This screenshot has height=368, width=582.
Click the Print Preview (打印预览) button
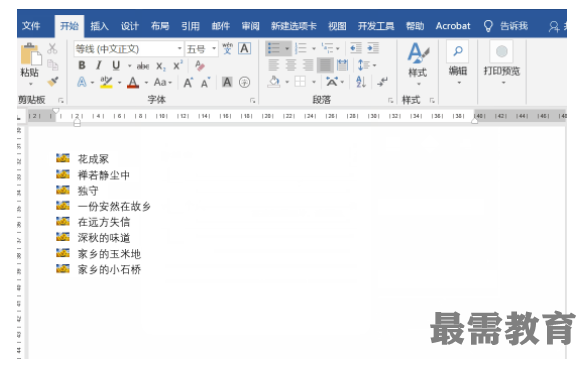(x=501, y=63)
